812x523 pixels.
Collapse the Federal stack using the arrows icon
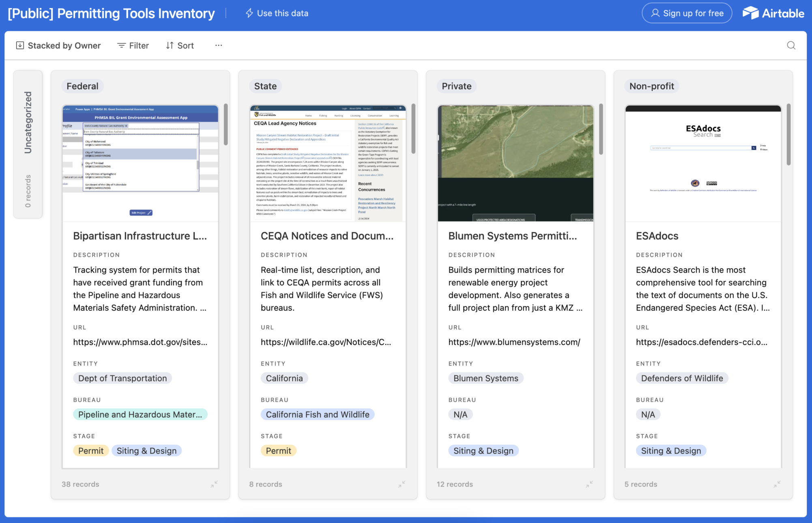coord(214,484)
